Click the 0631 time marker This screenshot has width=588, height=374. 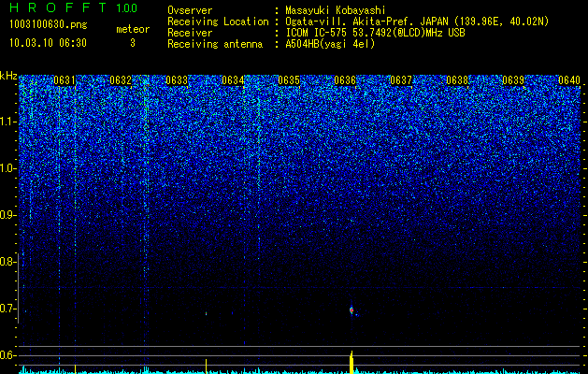pyautogui.click(x=65, y=80)
